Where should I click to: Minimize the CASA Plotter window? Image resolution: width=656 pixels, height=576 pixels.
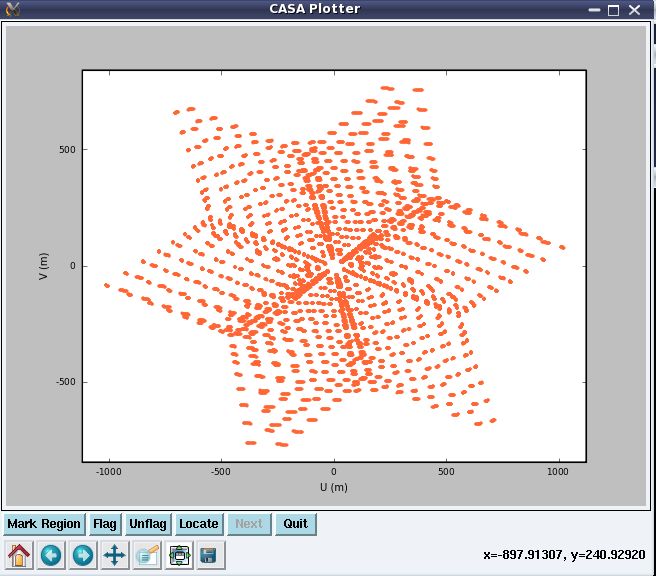pos(594,10)
